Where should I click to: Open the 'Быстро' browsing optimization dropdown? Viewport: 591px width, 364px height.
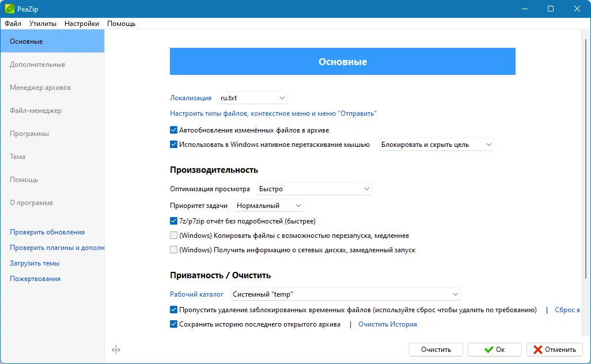pyautogui.click(x=315, y=189)
